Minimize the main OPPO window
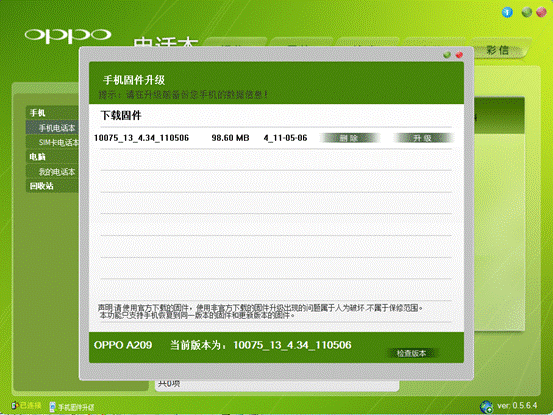The width and height of the screenshot is (553, 415). click(x=527, y=12)
